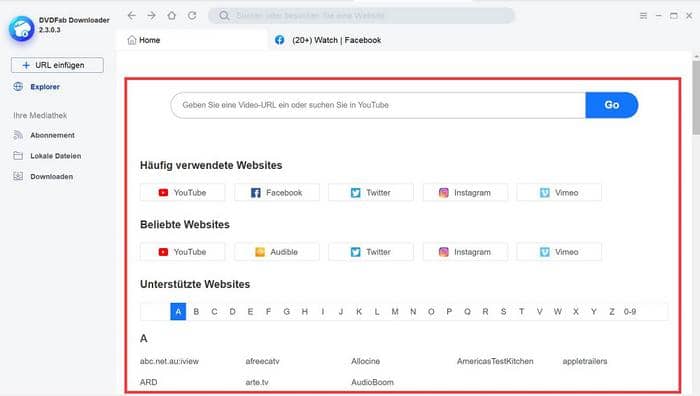Open Explorer in the sidebar
Screen dimensions: 700x396
tap(45, 87)
